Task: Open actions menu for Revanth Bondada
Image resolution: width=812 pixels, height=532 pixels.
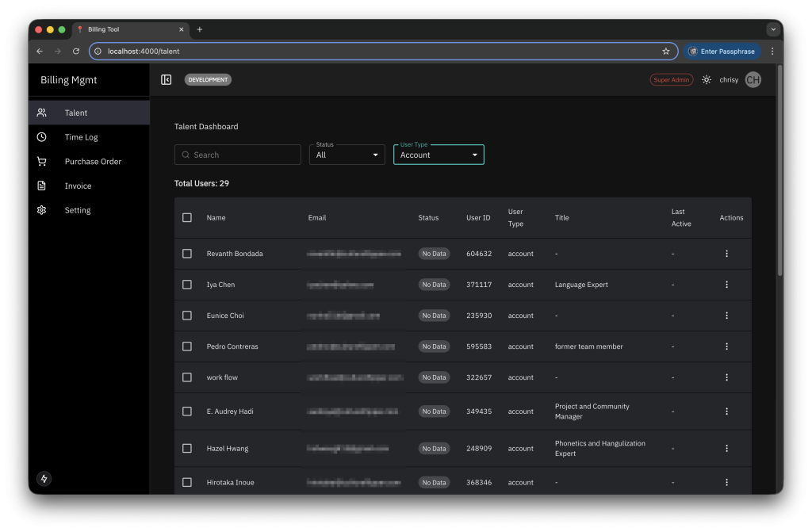Action: (726, 254)
